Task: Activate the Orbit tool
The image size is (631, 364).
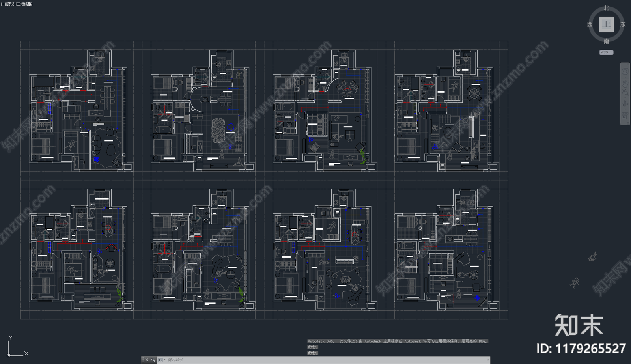Action: (625, 104)
